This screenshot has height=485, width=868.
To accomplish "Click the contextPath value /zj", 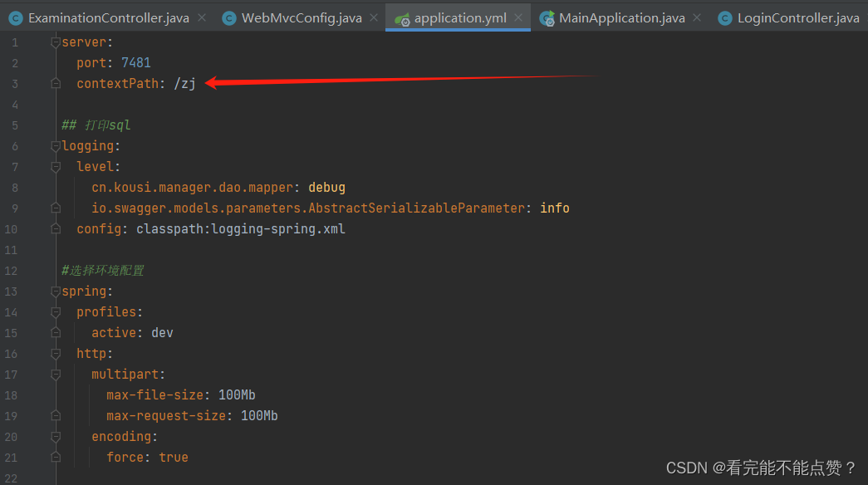I will pyautogui.click(x=184, y=84).
